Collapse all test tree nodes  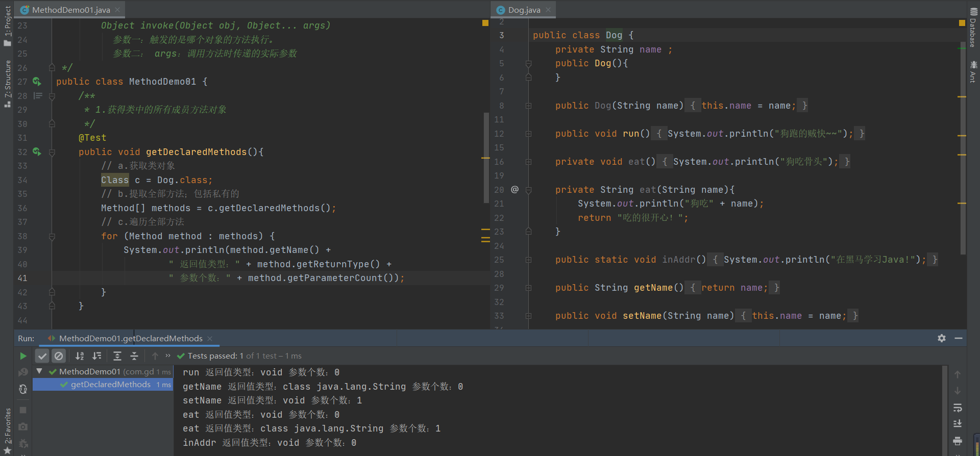134,356
